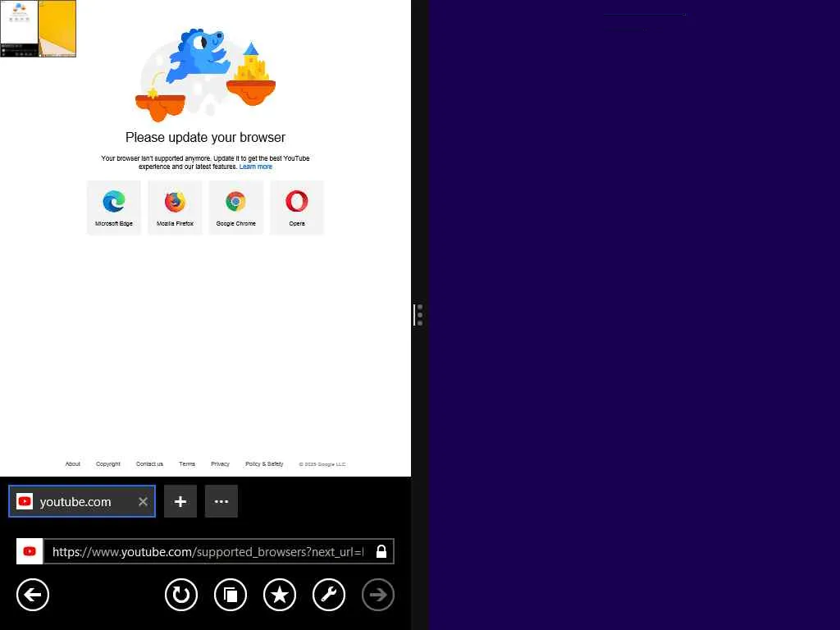
Task: Click YouTube site icon beside address bar
Action: pyautogui.click(x=30, y=551)
